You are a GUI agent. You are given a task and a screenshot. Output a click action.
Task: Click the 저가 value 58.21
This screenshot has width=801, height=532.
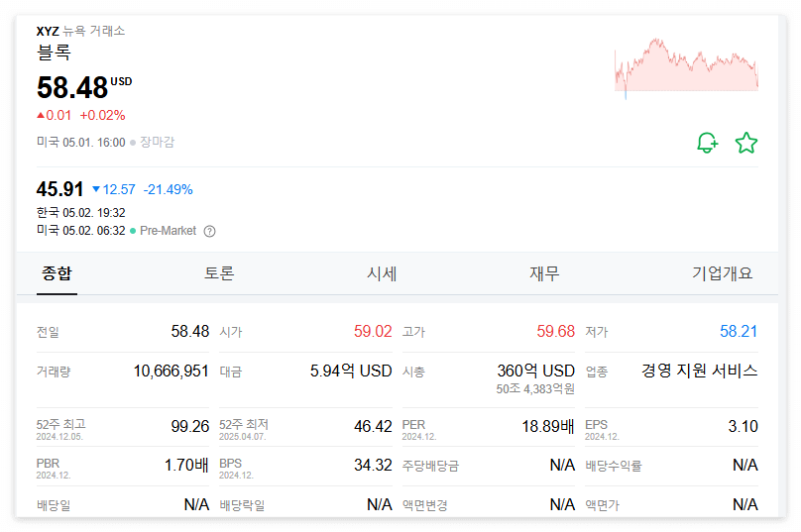739,331
